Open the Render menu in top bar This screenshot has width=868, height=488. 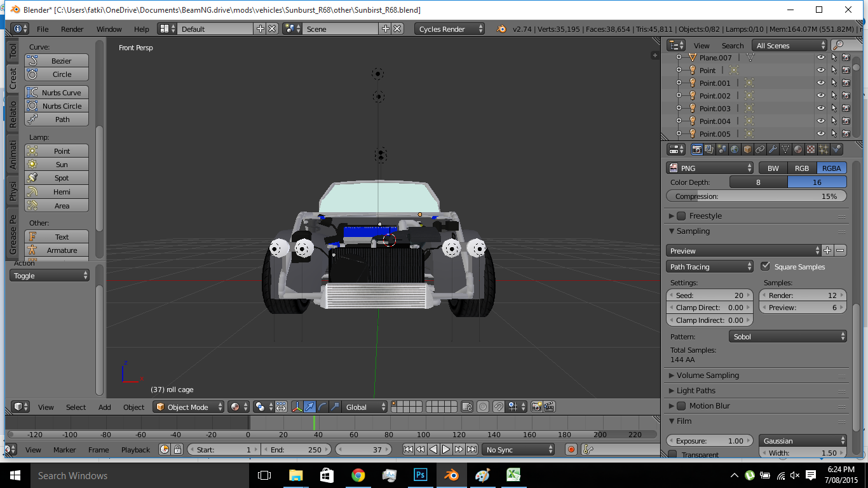[x=72, y=29]
